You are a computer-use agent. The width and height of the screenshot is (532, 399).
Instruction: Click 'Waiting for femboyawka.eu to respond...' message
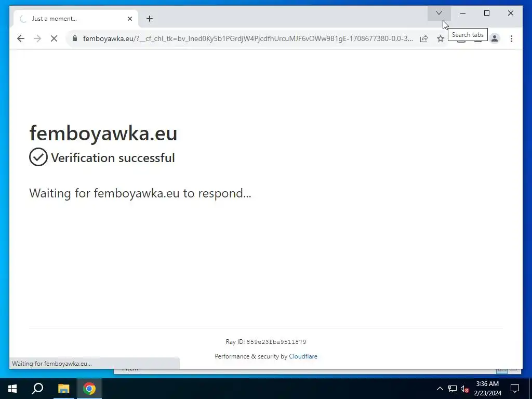[x=140, y=193]
